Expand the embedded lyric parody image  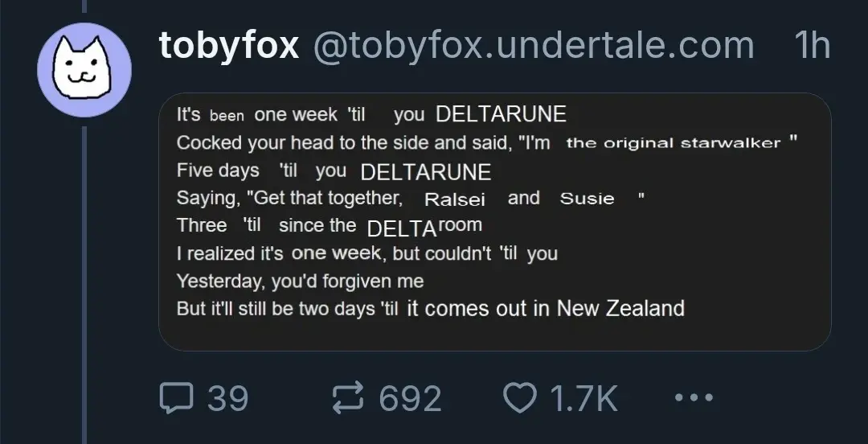pyautogui.click(x=495, y=222)
